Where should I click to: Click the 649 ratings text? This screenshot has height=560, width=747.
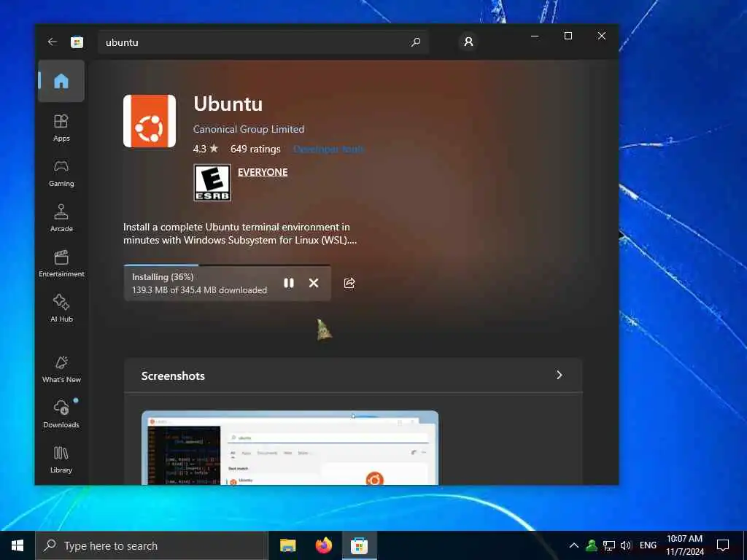point(255,149)
